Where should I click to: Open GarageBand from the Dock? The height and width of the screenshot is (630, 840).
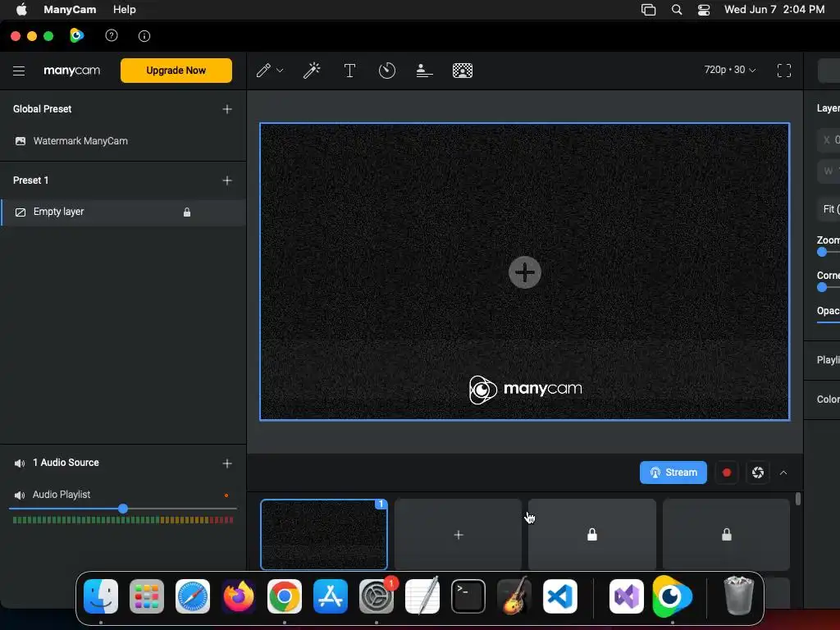(x=514, y=596)
